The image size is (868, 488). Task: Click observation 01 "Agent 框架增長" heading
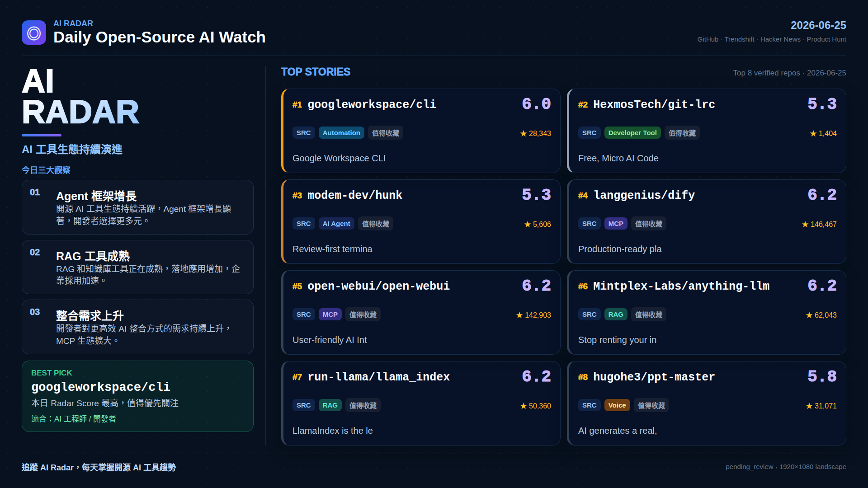tap(96, 196)
